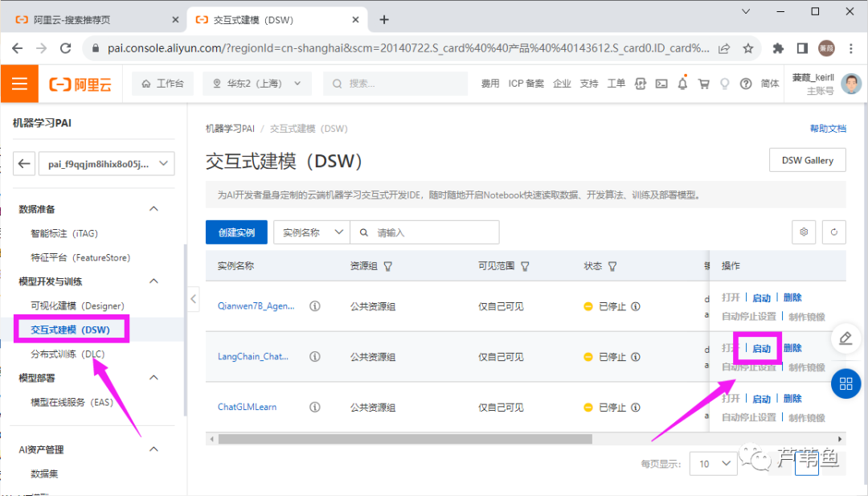
Task: Collapse the left sidebar handle
Action: (x=193, y=299)
